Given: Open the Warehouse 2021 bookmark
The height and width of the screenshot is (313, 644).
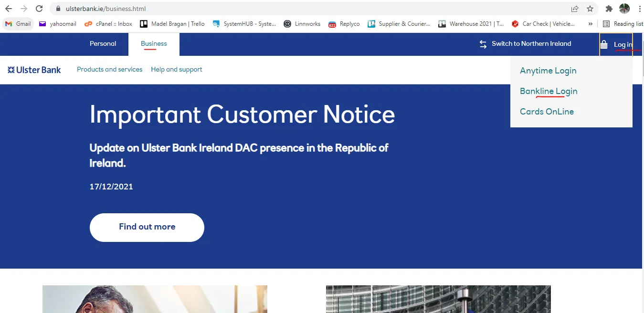Looking at the screenshot, I should (471, 24).
